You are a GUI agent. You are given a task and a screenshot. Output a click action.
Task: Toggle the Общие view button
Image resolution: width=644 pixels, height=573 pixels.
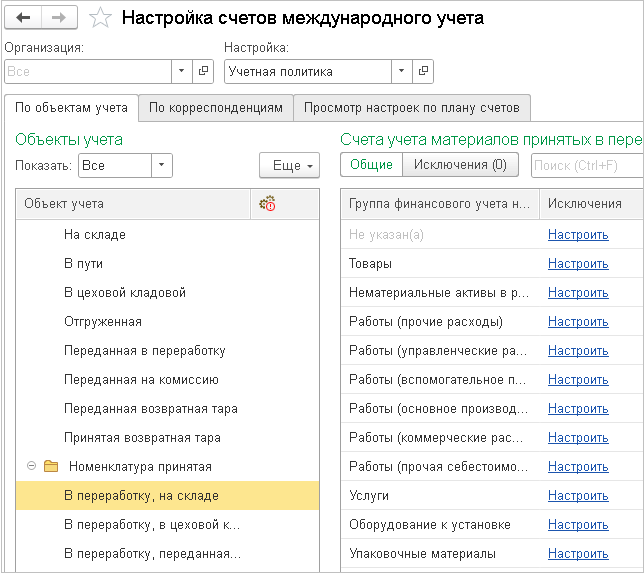[371, 165]
